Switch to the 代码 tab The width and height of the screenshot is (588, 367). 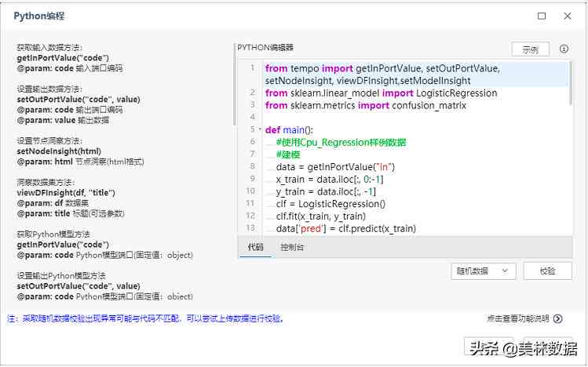coord(255,247)
